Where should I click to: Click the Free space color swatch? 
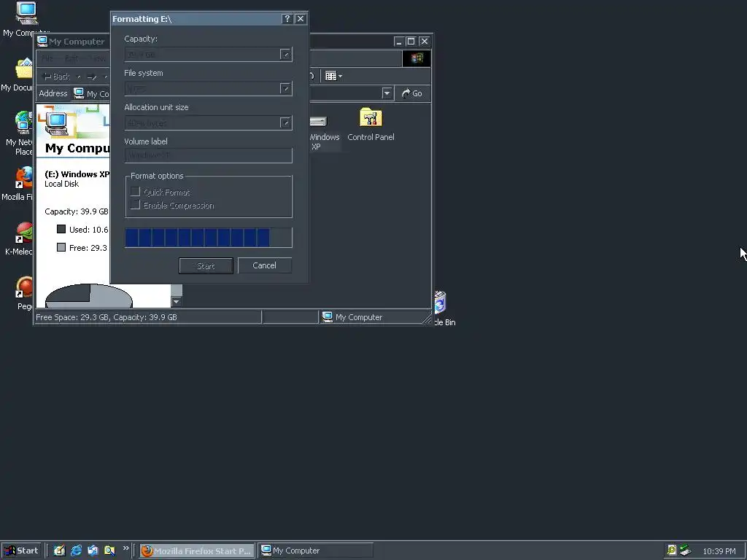tap(61, 247)
